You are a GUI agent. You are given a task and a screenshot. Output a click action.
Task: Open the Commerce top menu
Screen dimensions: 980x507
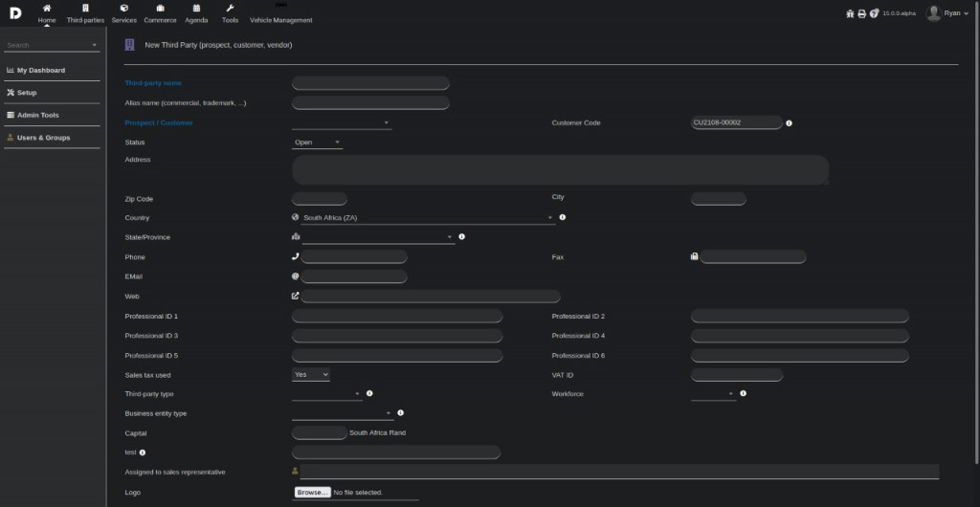tap(160, 13)
